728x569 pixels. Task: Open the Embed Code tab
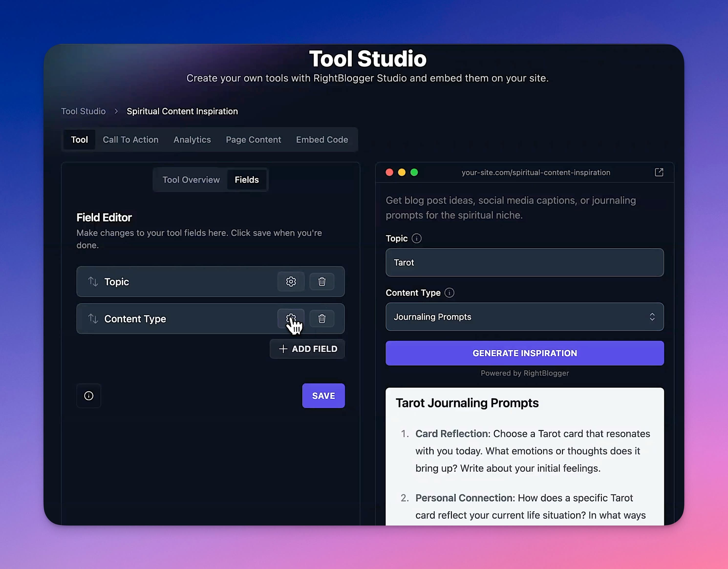pos(322,140)
